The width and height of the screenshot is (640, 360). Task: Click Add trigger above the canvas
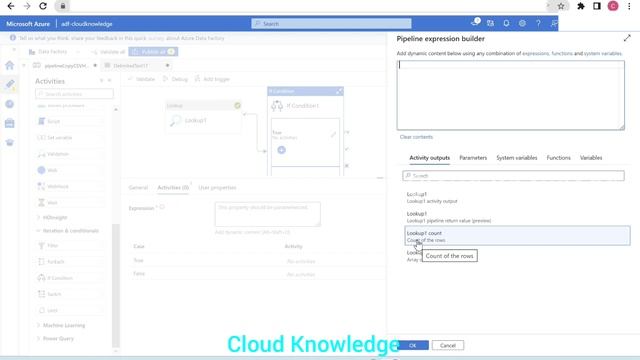coord(212,79)
